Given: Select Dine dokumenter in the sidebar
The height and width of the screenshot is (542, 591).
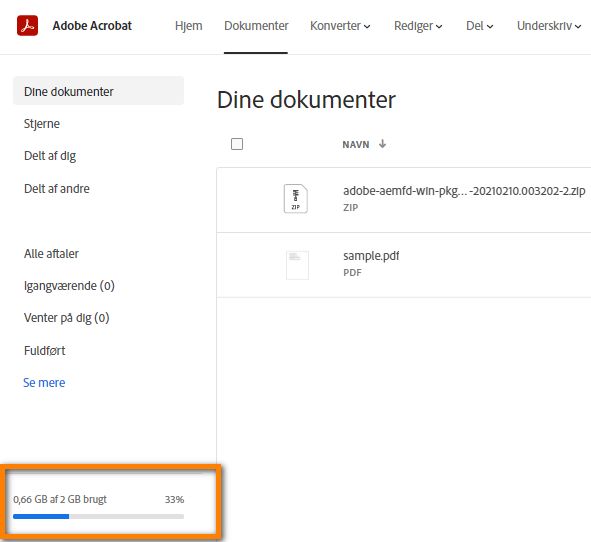Looking at the screenshot, I should point(98,91).
